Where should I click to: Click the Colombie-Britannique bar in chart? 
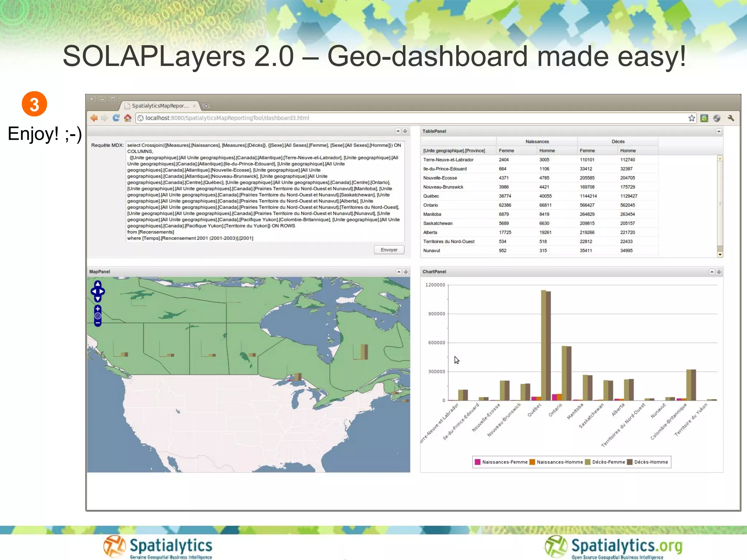(691, 385)
